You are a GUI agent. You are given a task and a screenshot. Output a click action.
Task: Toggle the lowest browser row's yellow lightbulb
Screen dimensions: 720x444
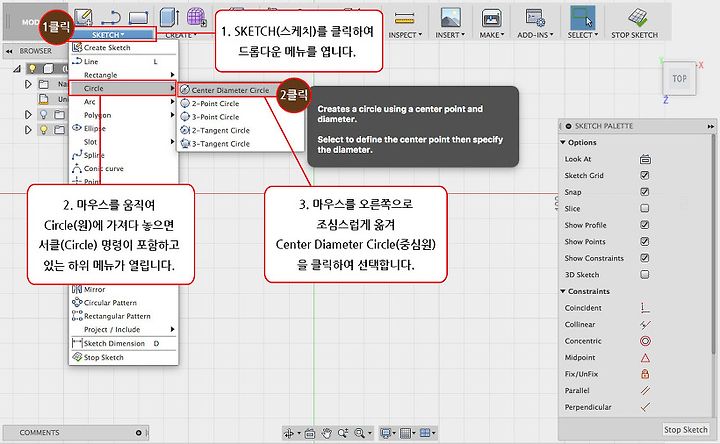(x=43, y=130)
